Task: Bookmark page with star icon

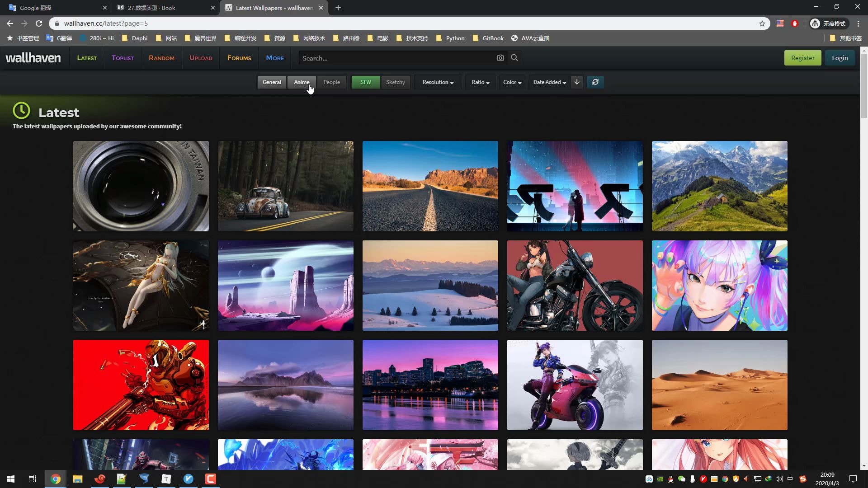Action: click(x=762, y=23)
